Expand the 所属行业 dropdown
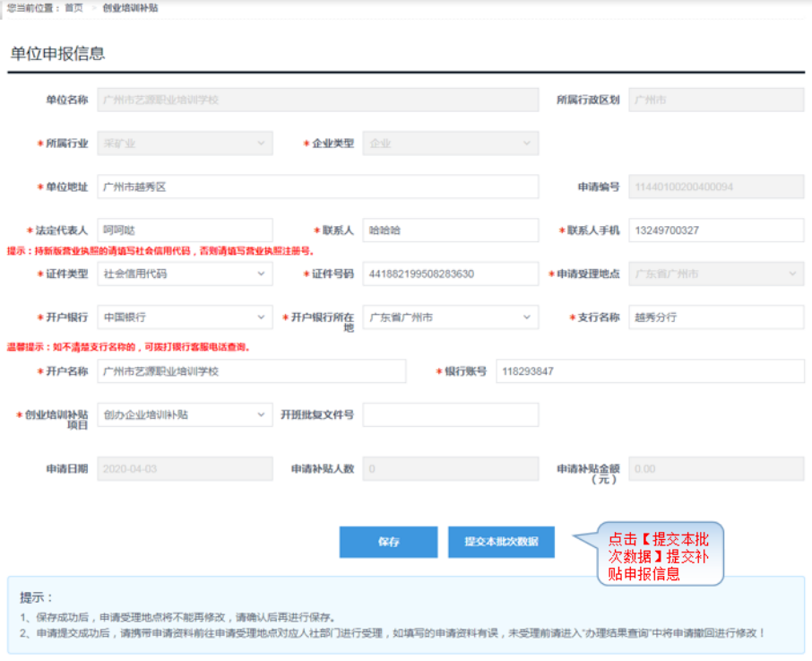 (x=185, y=143)
